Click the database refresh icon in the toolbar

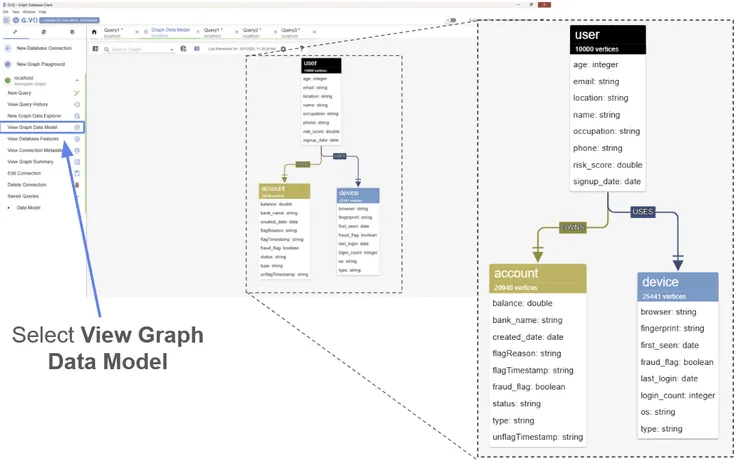(x=184, y=49)
